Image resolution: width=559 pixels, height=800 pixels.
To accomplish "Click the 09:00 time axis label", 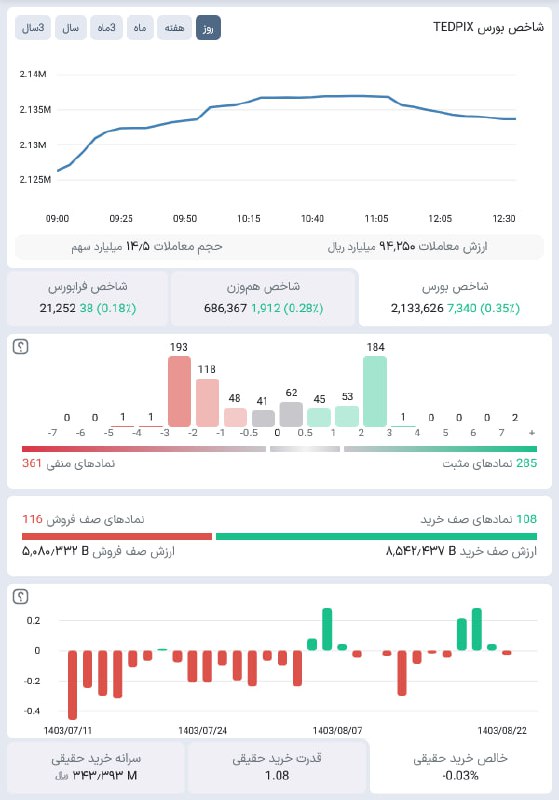I will 57,218.
